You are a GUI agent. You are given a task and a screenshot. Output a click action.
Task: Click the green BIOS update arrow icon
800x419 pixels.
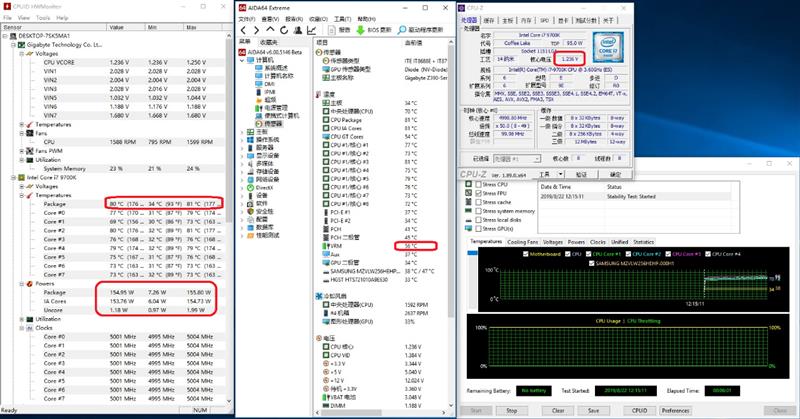tap(360, 30)
